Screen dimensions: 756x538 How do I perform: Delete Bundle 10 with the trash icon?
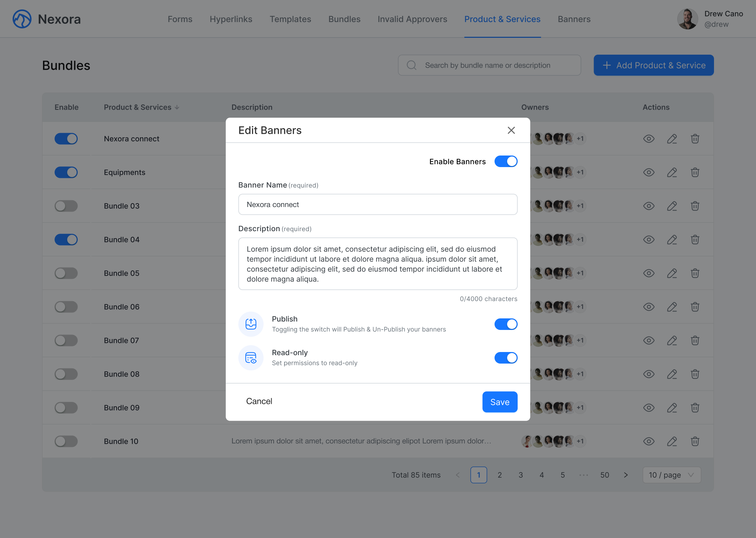coord(695,441)
